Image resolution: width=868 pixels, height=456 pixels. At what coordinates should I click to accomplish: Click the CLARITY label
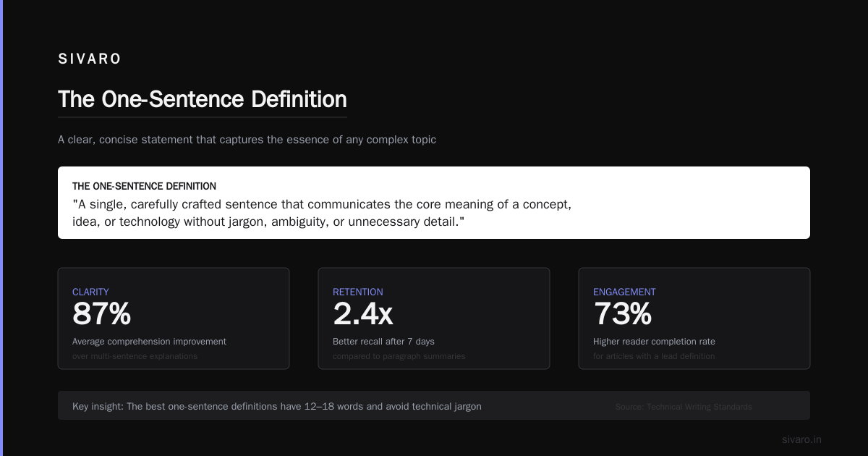click(x=90, y=292)
